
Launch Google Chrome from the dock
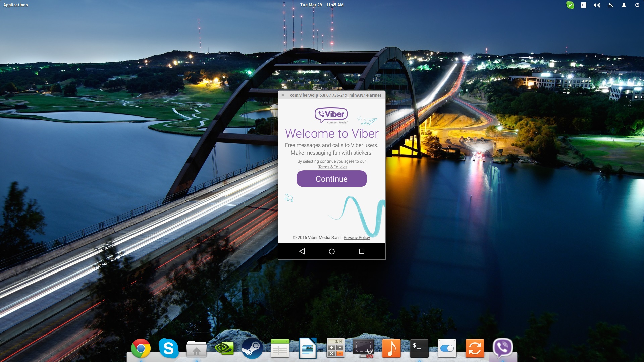point(141,349)
